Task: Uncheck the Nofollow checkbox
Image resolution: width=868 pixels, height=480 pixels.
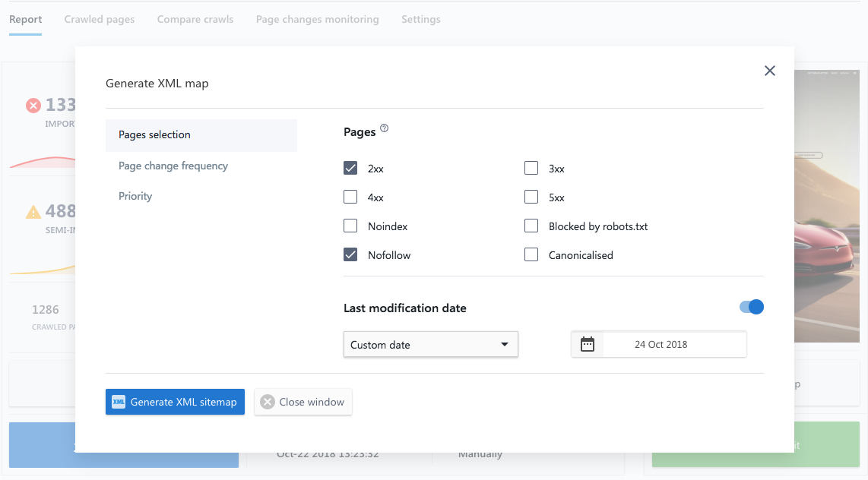Action: [x=350, y=255]
